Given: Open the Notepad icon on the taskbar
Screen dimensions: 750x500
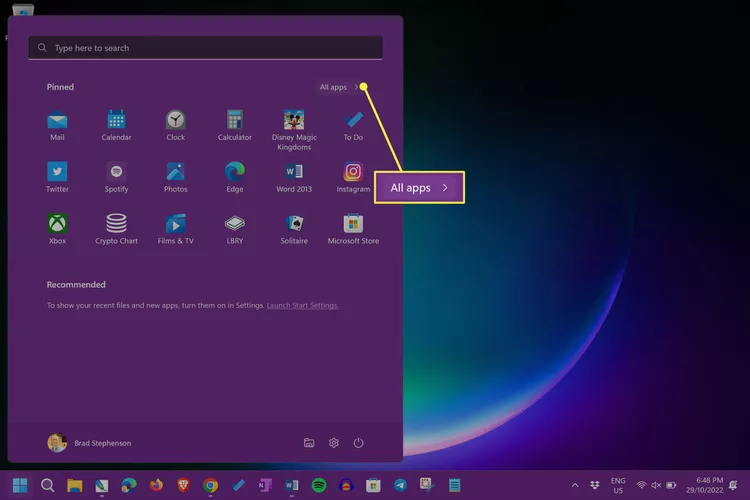Looking at the screenshot, I should tap(454, 485).
